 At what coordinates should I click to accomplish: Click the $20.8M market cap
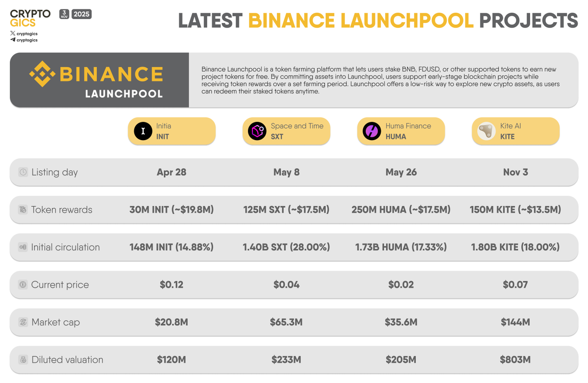(171, 322)
